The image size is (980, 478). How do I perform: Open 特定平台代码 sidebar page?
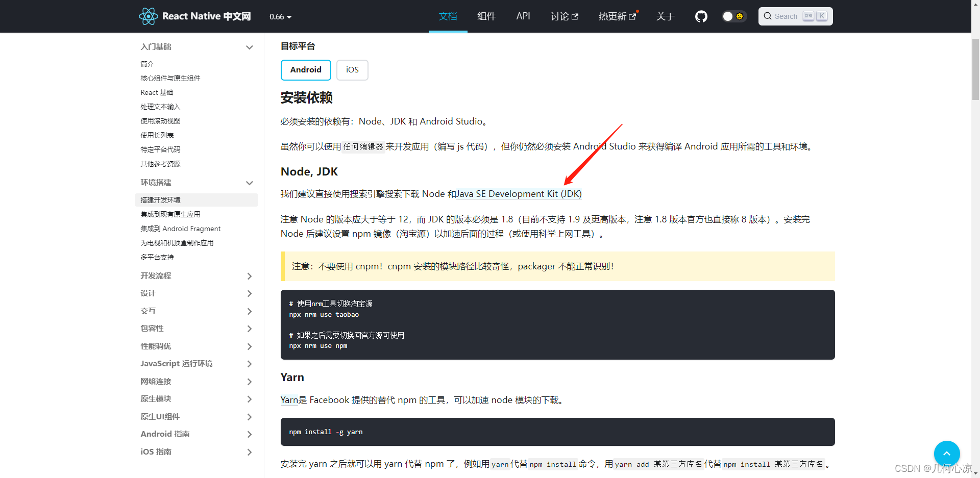pyautogui.click(x=160, y=149)
